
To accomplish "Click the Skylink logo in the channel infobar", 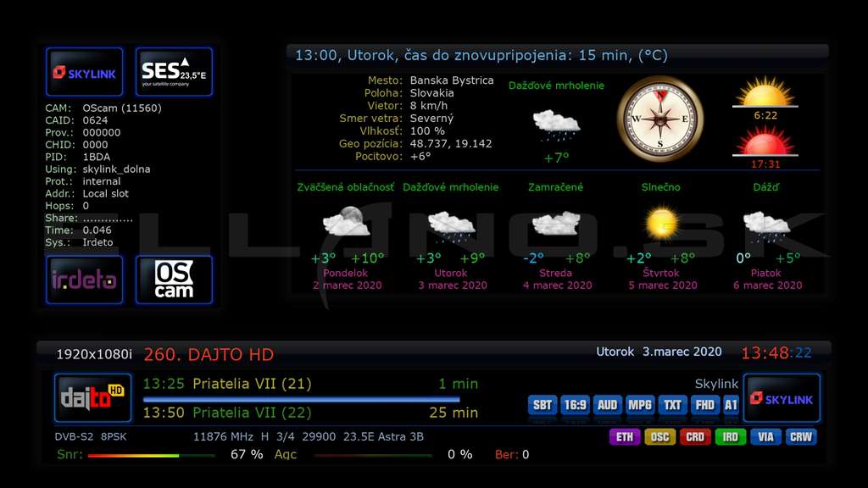I will click(782, 398).
